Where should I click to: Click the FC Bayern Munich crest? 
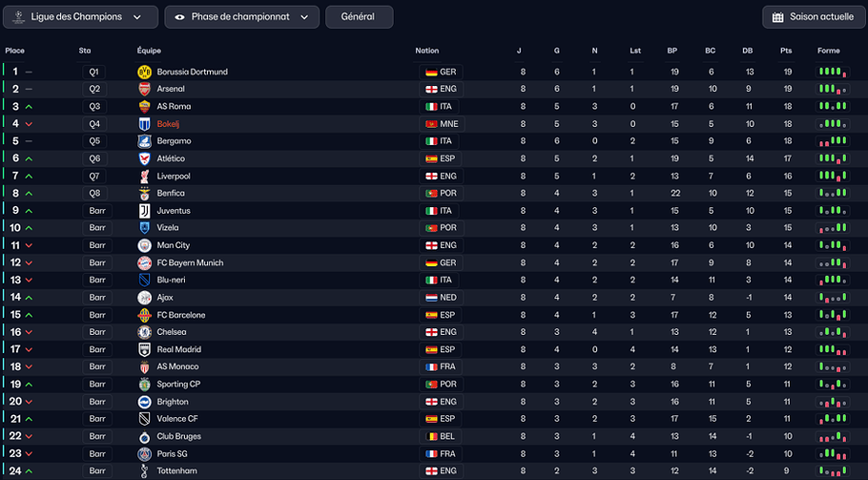144,263
